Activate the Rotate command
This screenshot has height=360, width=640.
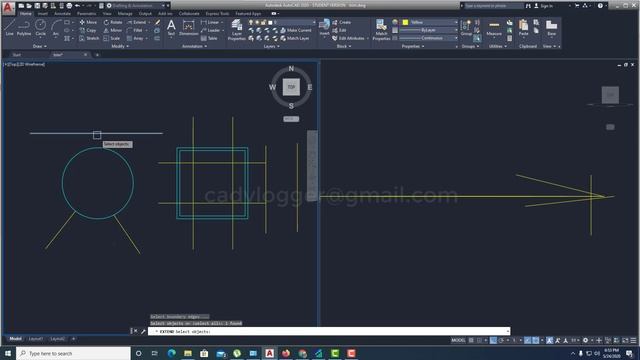pyautogui.click(x=113, y=22)
